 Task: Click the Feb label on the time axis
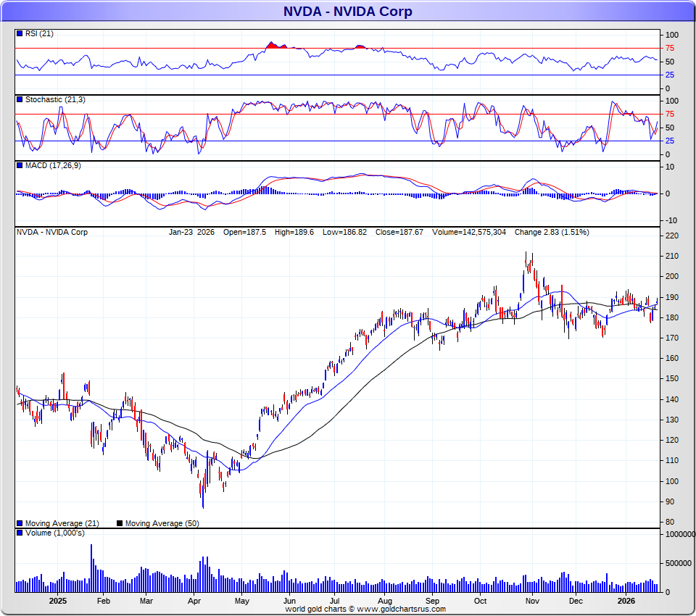click(103, 601)
